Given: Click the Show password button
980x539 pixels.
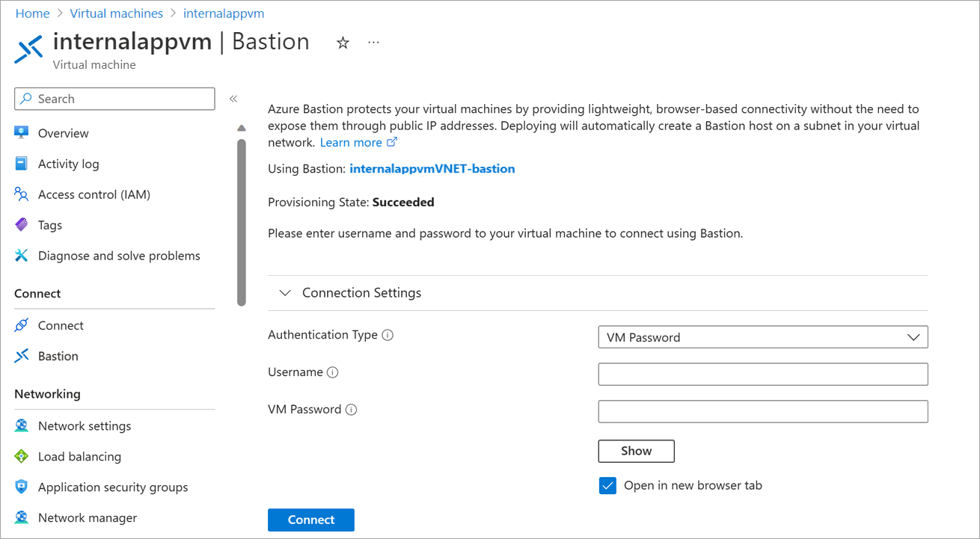Looking at the screenshot, I should (x=637, y=451).
